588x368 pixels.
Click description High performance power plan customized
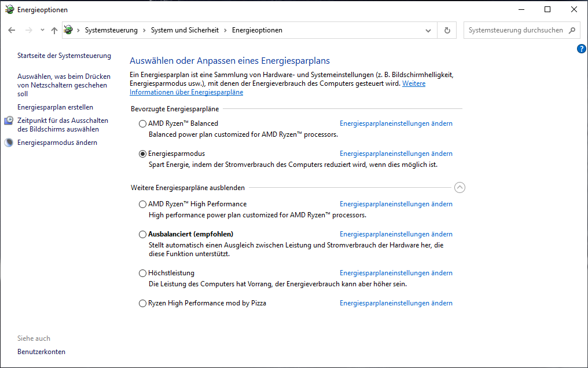click(x=257, y=215)
